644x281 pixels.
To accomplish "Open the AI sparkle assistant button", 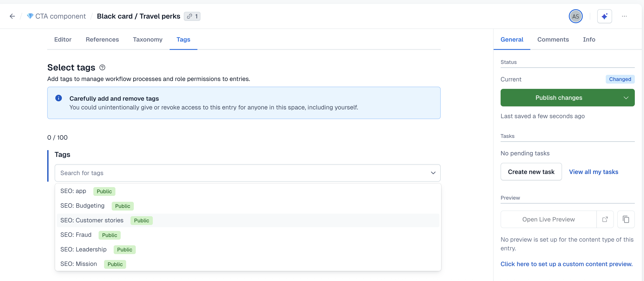I will [x=604, y=16].
